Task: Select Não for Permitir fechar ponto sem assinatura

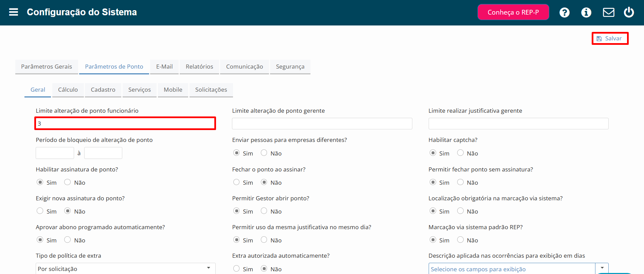Action: coord(460,182)
